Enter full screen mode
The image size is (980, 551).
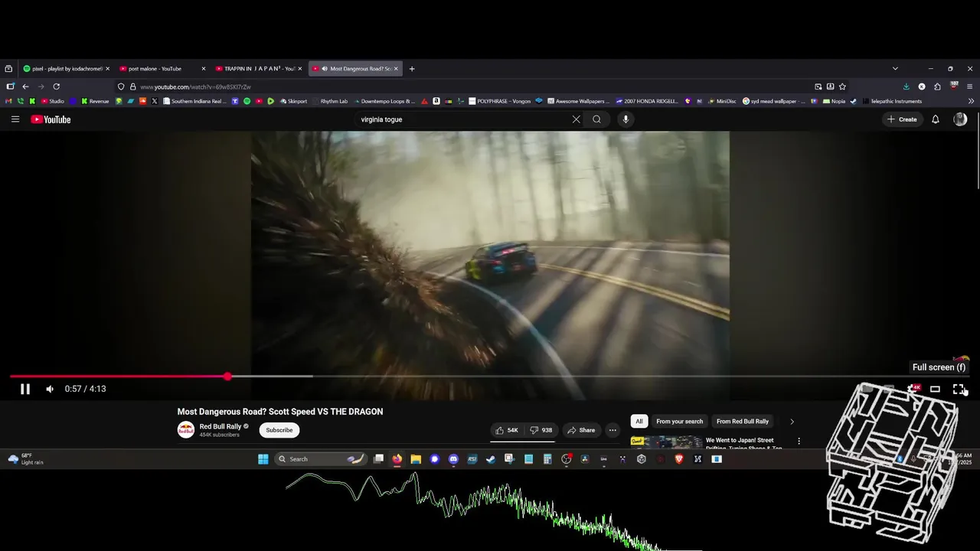(959, 389)
